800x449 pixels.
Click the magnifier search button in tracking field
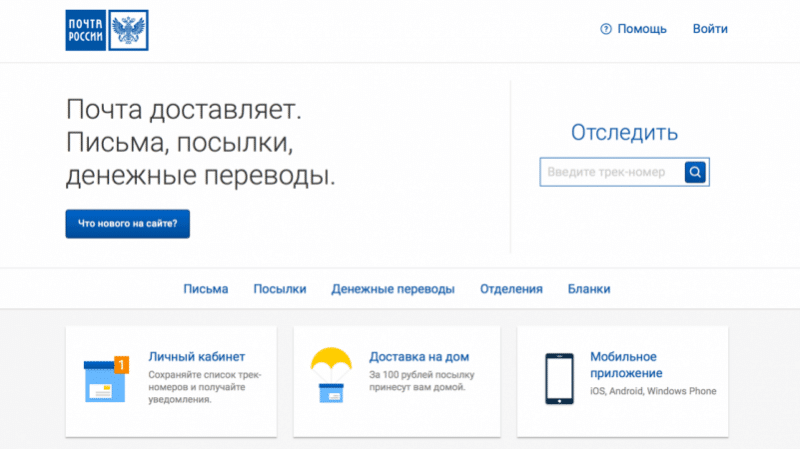point(695,172)
